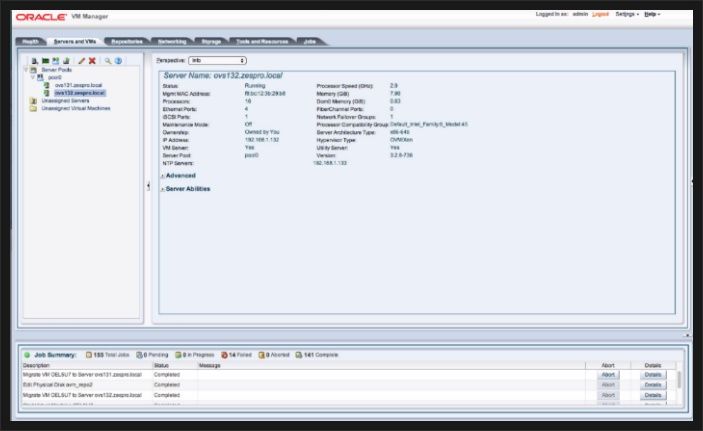Collapse the Job Summary pane arrow
This screenshot has width=703, height=431.
point(687,335)
